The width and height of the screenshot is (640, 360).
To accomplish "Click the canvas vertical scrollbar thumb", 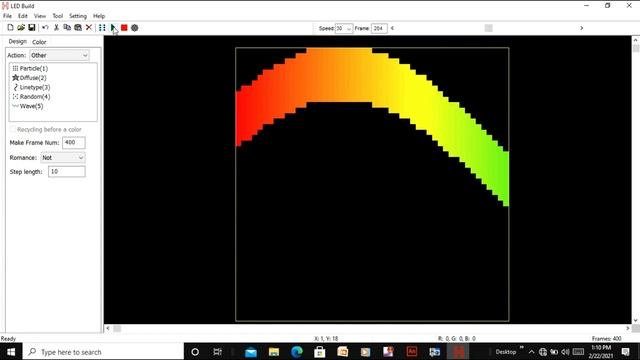I will point(636,49).
